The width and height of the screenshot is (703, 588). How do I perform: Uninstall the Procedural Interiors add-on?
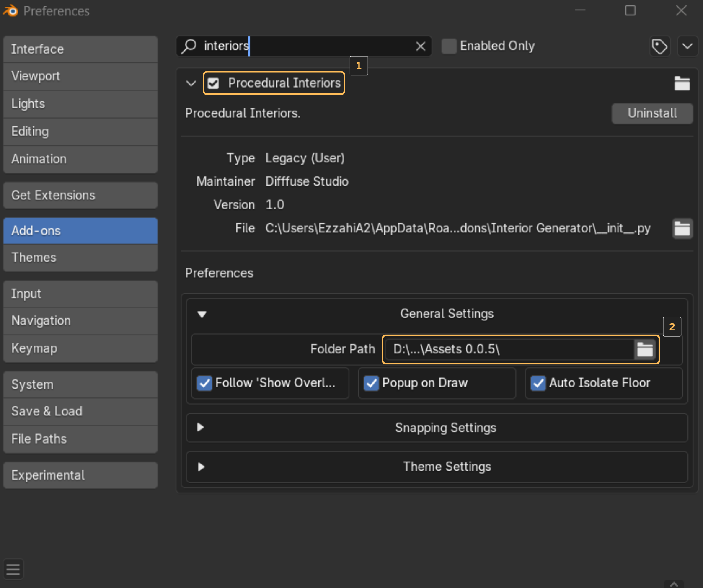[652, 113]
